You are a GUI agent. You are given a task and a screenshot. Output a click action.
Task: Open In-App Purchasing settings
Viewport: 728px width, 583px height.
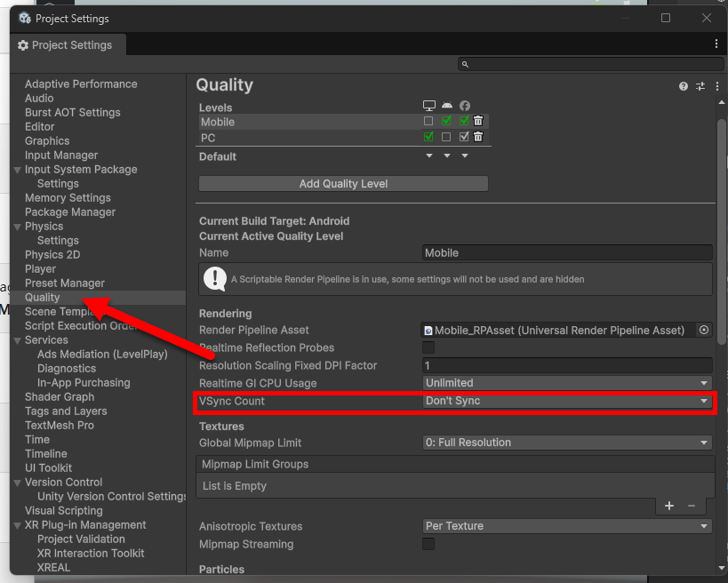[84, 382]
